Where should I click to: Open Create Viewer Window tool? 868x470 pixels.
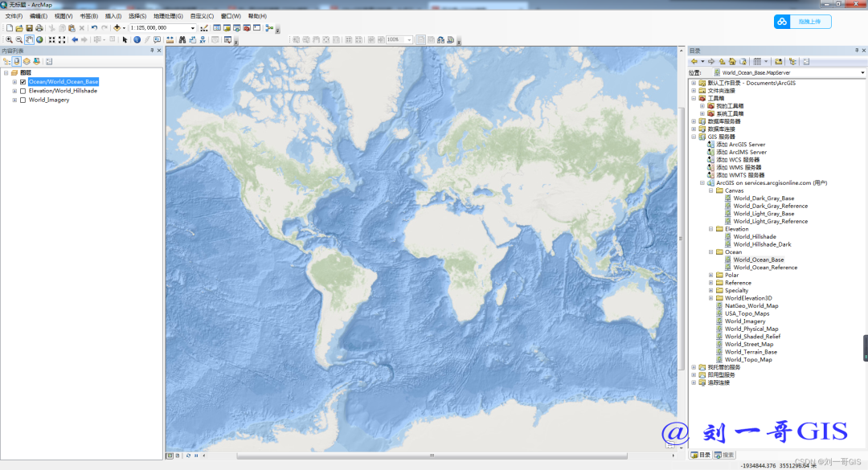[227, 40]
